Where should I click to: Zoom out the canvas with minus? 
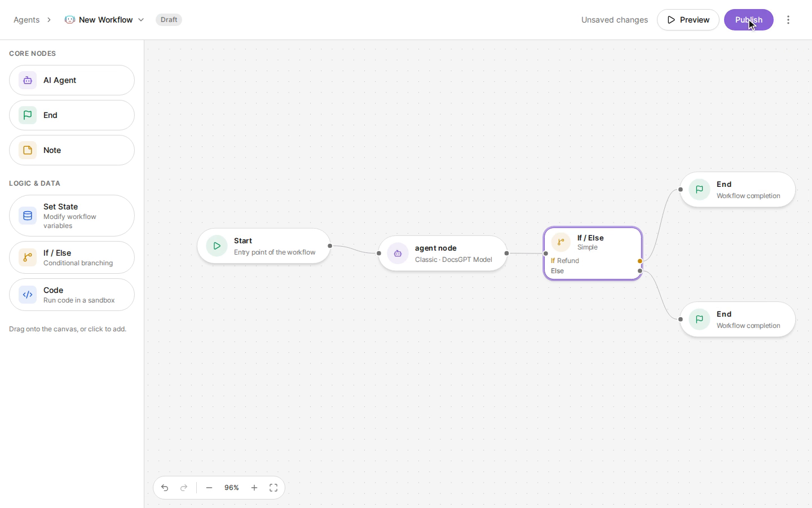[x=209, y=488]
